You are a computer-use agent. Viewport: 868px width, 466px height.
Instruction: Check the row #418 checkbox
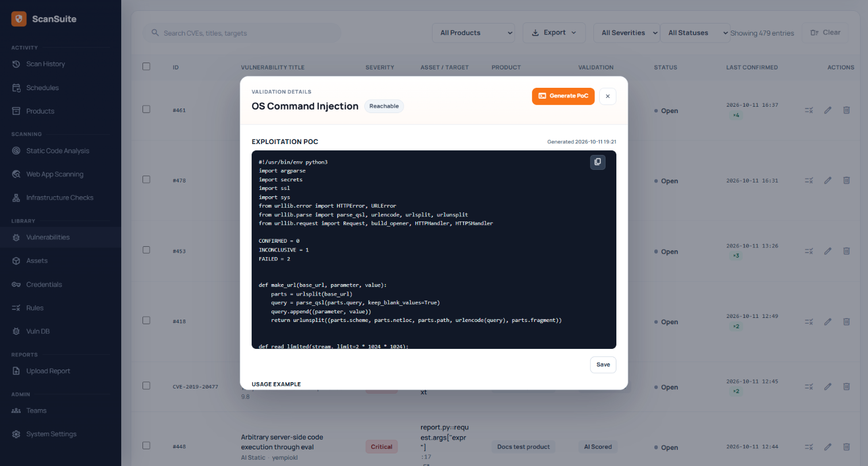[146, 321]
